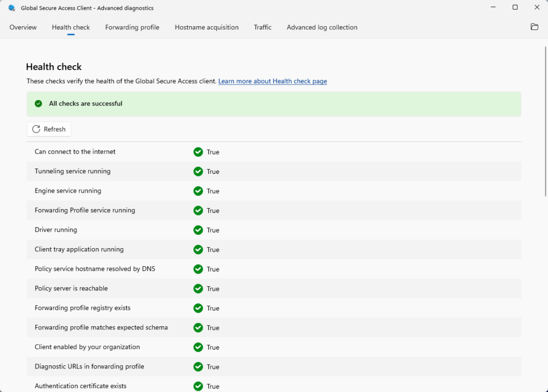
Task: Click the Health check heading
Action: click(54, 67)
